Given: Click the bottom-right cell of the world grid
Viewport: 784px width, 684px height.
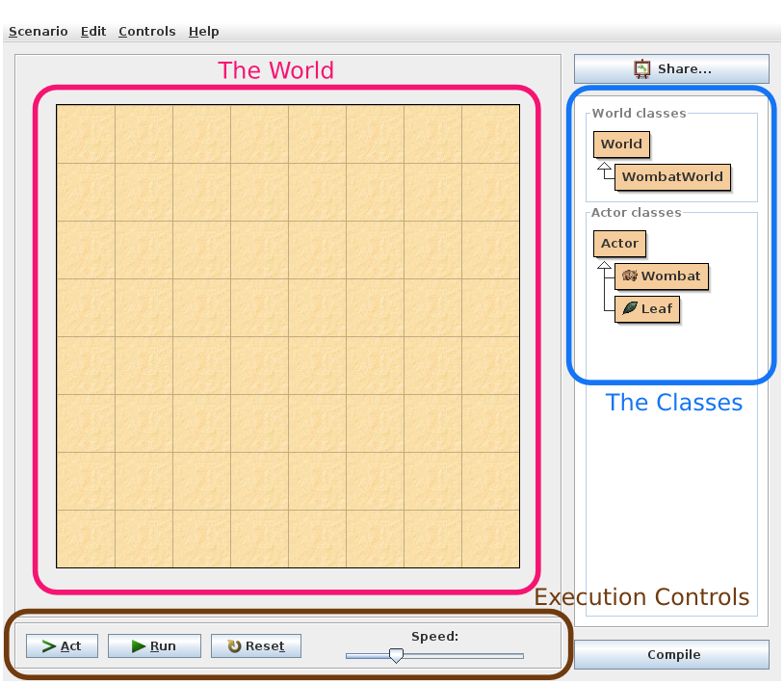Looking at the screenshot, I should (490, 539).
